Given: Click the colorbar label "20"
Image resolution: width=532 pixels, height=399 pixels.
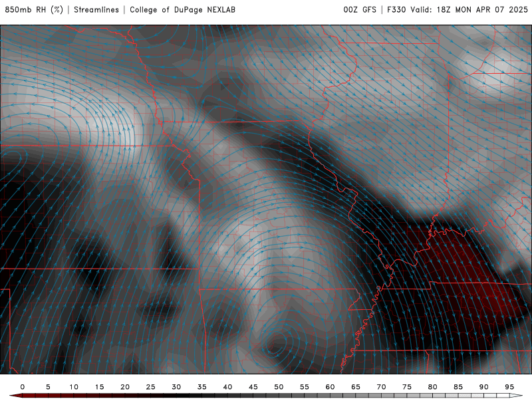Looking at the screenshot, I should pyautogui.click(x=125, y=387).
